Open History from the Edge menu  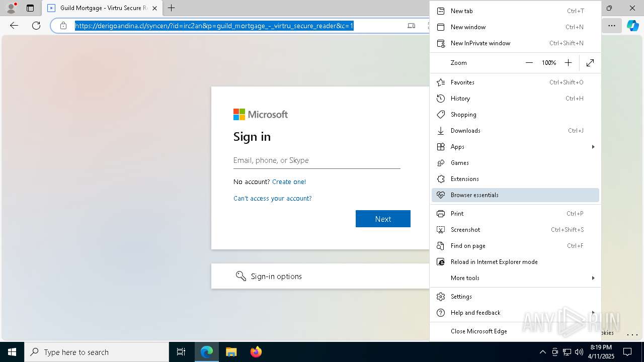click(515, 99)
